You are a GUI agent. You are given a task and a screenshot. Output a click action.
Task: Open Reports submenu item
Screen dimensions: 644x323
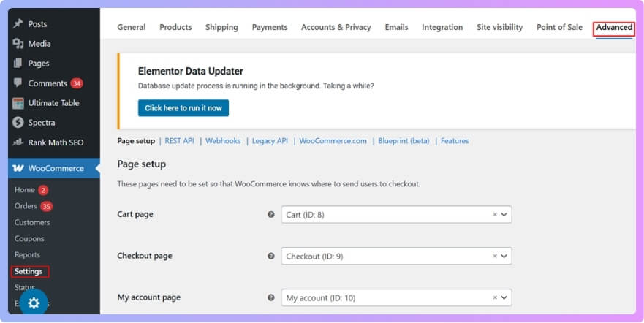click(x=27, y=255)
